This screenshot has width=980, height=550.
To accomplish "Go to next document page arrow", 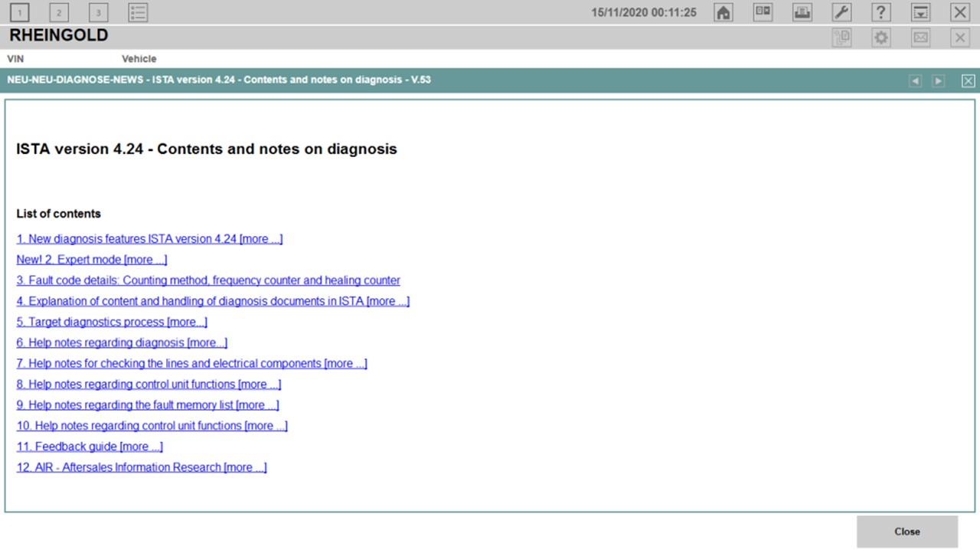I will tap(938, 80).
